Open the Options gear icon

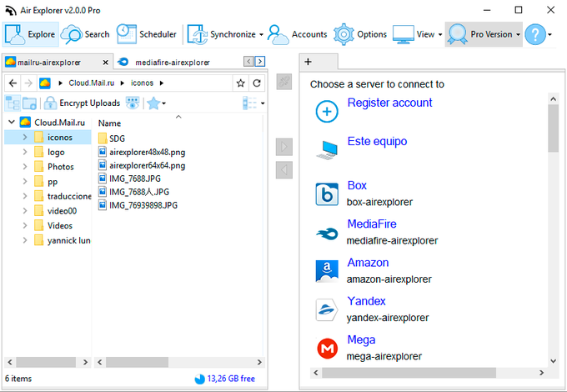[x=344, y=34]
